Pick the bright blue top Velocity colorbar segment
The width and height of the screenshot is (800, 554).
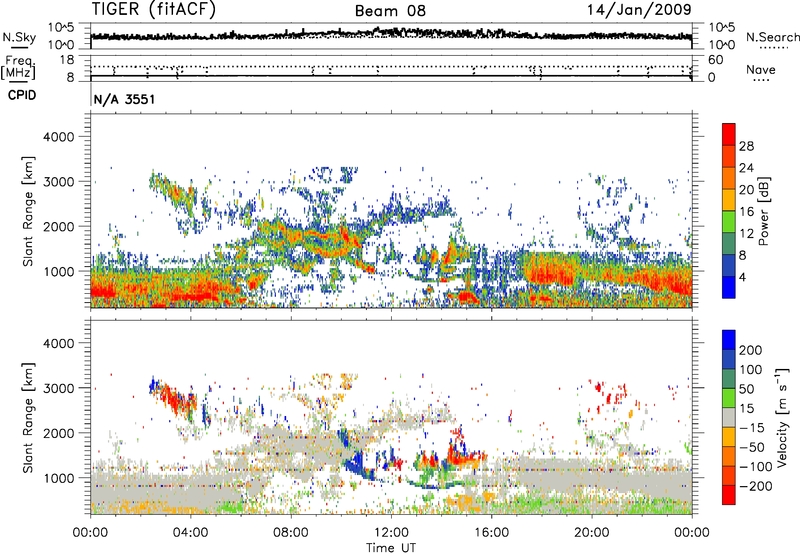coord(729,340)
